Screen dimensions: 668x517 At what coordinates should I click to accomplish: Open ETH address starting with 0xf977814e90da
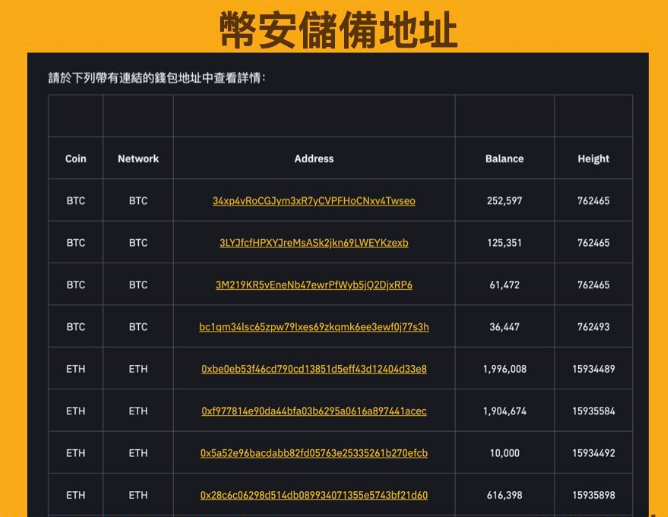point(314,411)
